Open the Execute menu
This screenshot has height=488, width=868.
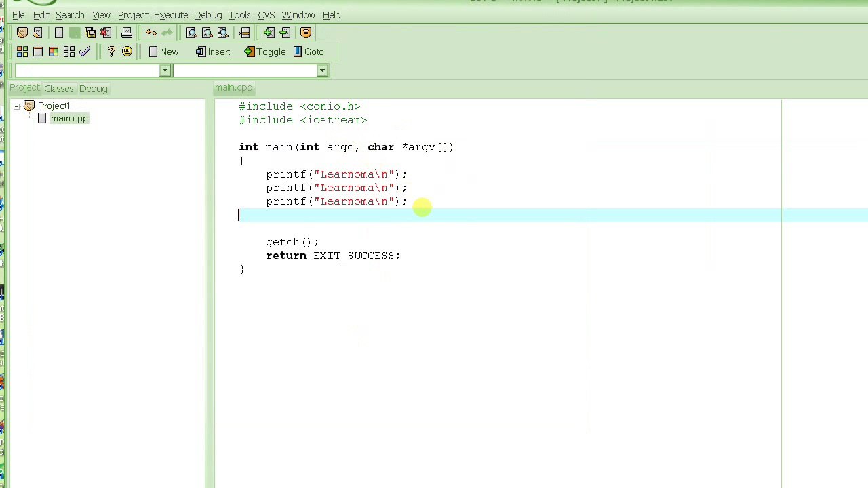click(171, 15)
